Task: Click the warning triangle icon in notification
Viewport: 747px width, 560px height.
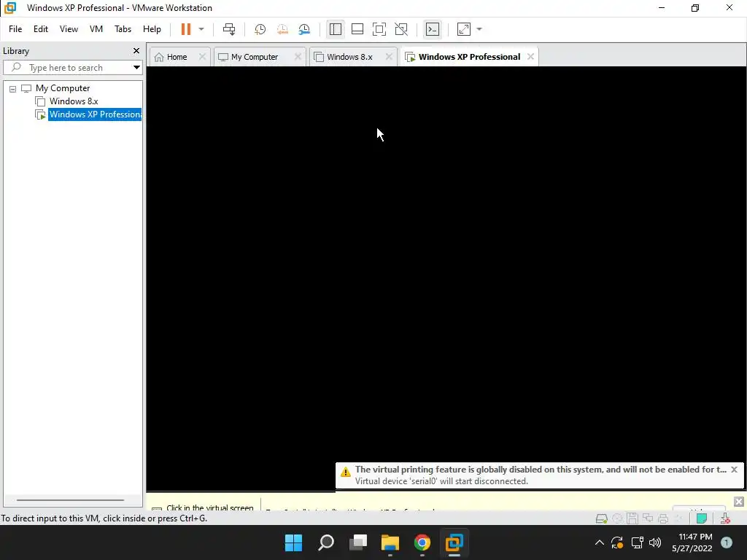Action: (x=345, y=472)
